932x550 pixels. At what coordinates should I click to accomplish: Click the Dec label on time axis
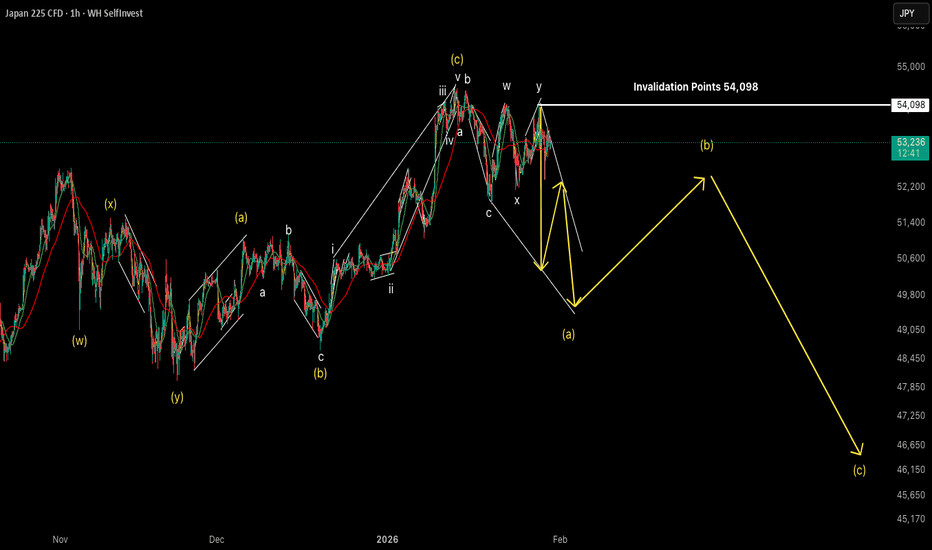click(217, 539)
